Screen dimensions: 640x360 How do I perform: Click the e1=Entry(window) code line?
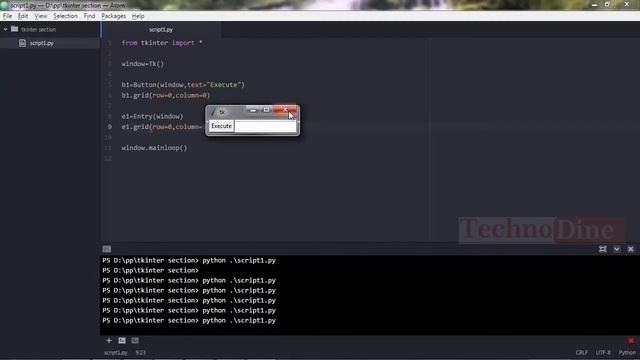(x=152, y=116)
